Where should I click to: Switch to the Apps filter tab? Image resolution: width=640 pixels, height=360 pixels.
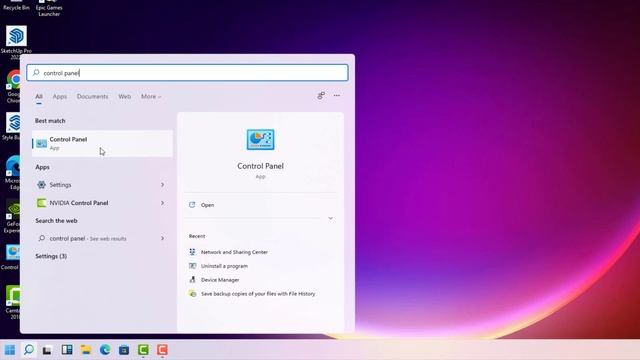60,97
